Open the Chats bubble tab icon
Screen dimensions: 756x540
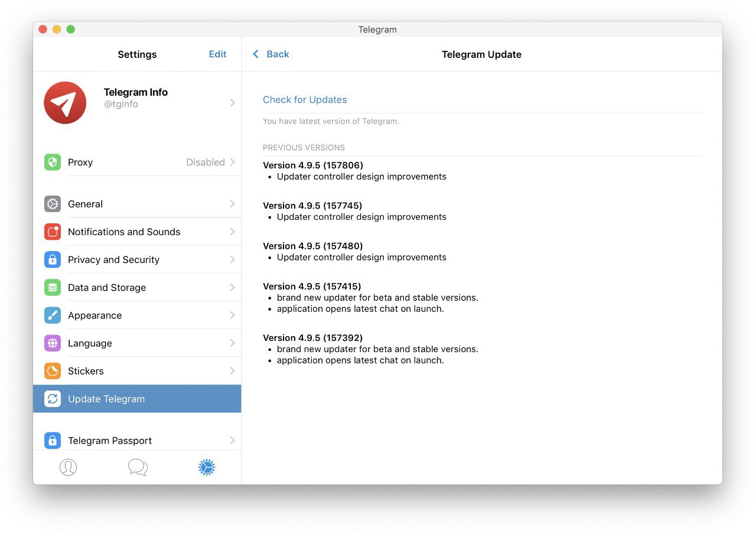click(138, 467)
